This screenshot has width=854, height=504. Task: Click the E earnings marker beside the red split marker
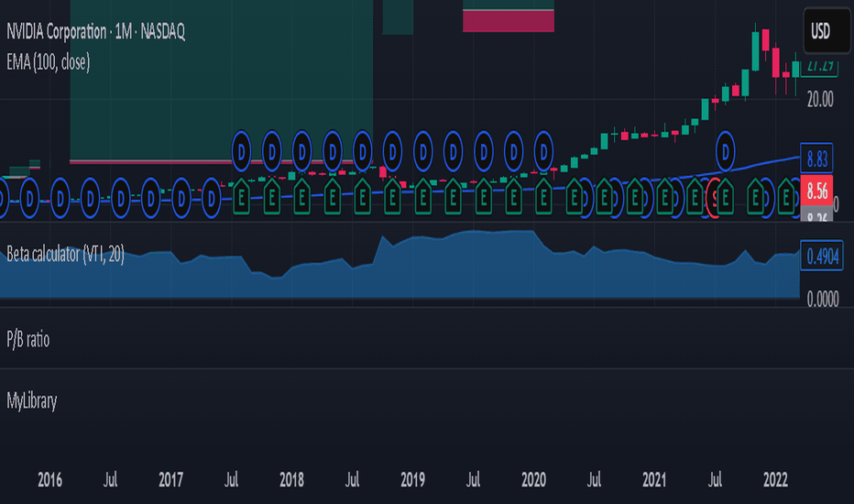725,198
